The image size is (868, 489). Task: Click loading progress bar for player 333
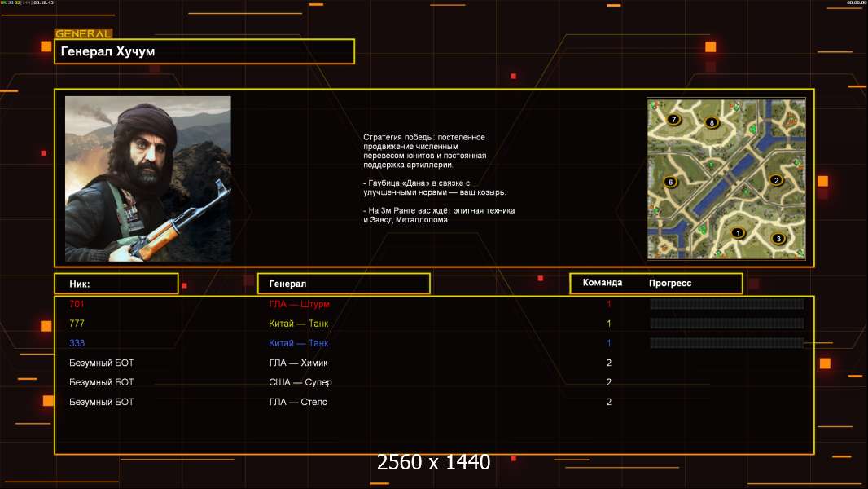pyautogui.click(x=727, y=343)
